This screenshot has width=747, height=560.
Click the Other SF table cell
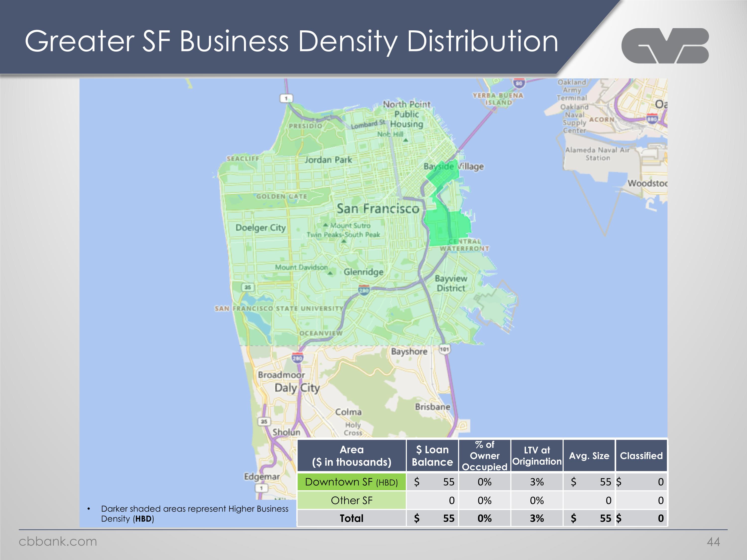[x=351, y=500]
